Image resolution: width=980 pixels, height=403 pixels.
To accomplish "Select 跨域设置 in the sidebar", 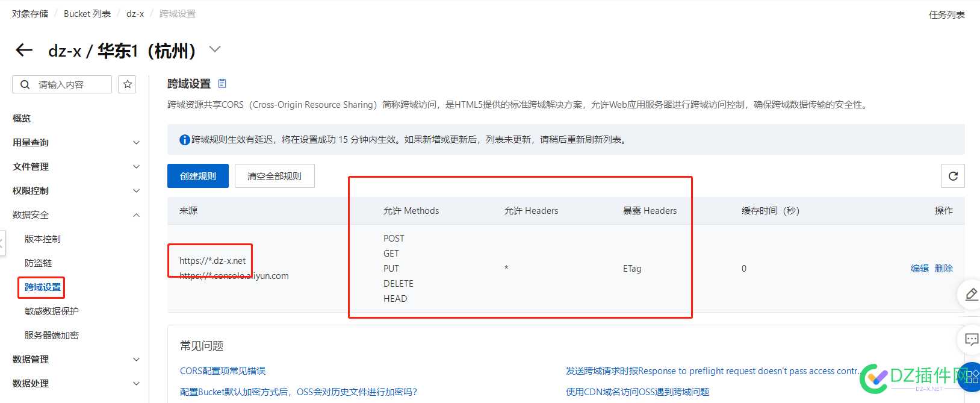I will coord(43,287).
